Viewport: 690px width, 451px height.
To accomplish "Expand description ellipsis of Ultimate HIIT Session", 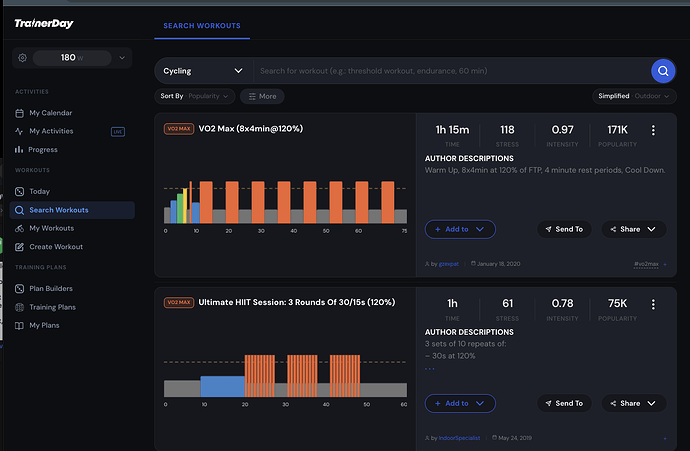I will [429, 369].
